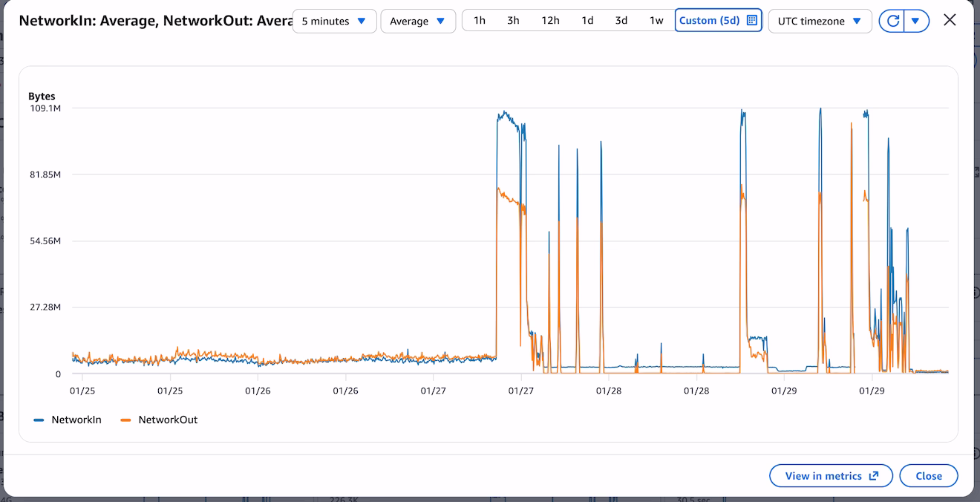The height and width of the screenshot is (502, 980).
Task: Click the Close button
Action: click(929, 476)
